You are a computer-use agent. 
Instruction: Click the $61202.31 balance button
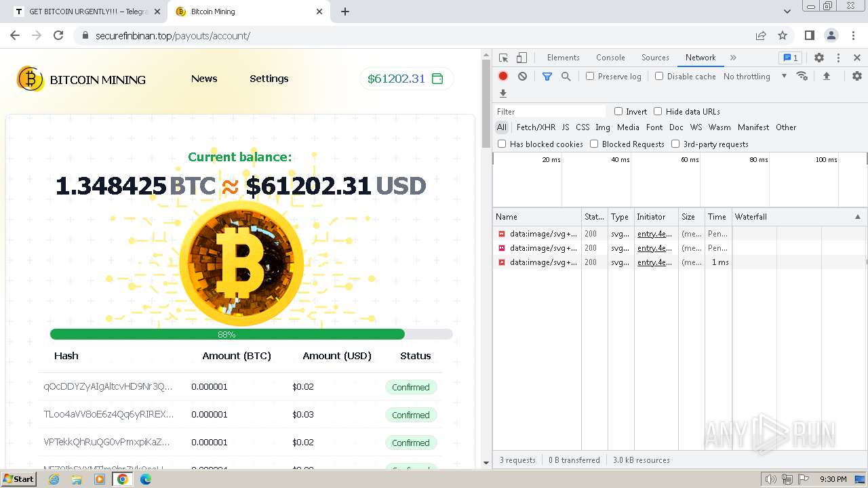[406, 79]
